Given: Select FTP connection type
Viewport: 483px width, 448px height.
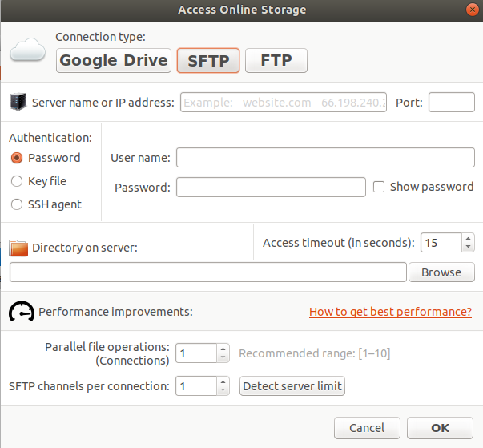Looking at the screenshot, I should coord(276,60).
